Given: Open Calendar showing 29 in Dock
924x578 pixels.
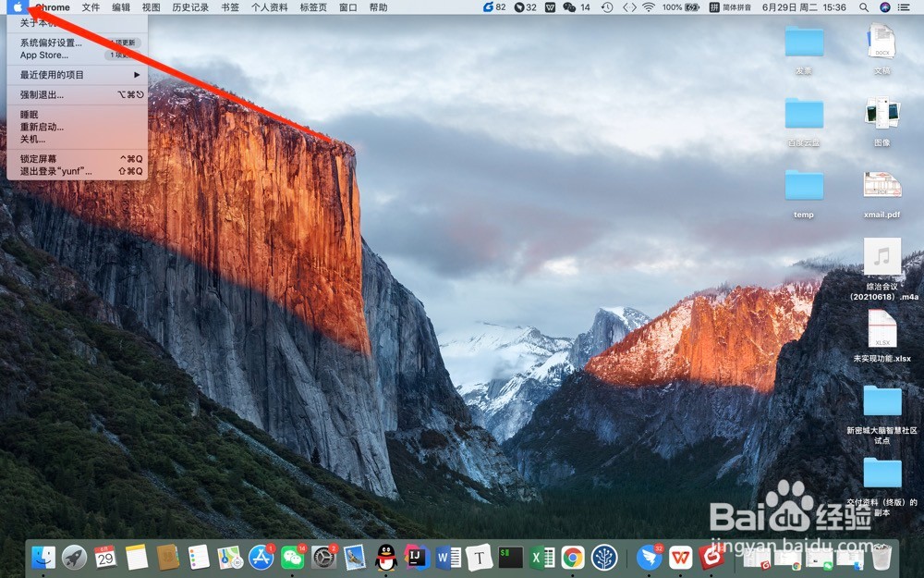Looking at the screenshot, I should (x=105, y=557).
